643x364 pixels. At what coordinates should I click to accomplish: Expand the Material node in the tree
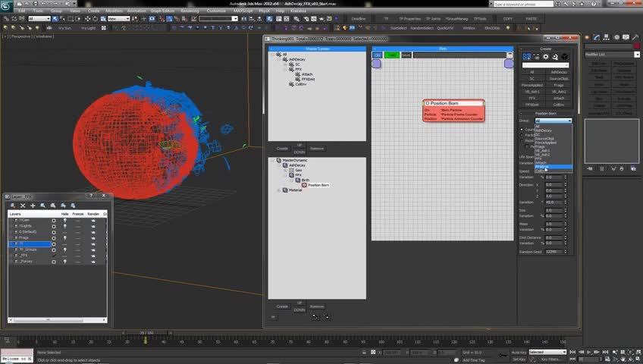(x=278, y=190)
